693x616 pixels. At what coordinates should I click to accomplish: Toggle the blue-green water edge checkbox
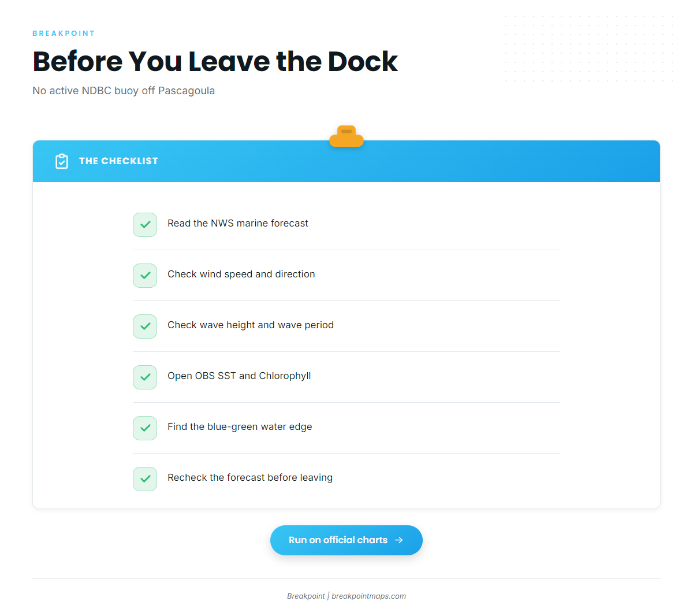click(x=145, y=428)
